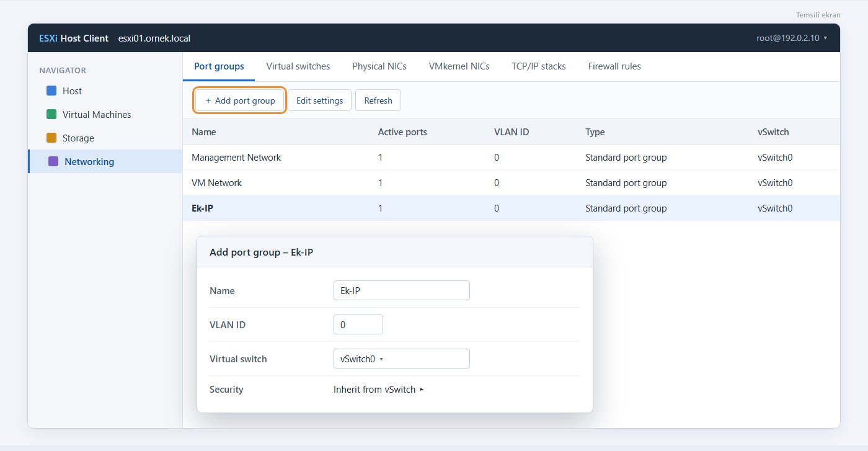Image resolution: width=868 pixels, height=451 pixels.
Task: Click vSwitch0 in the Ek-IP row
Action: (775, 208)
